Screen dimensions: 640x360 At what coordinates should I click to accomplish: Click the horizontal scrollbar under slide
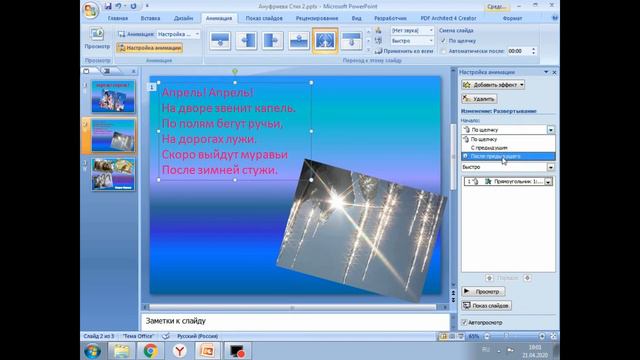tap(293, 307)
